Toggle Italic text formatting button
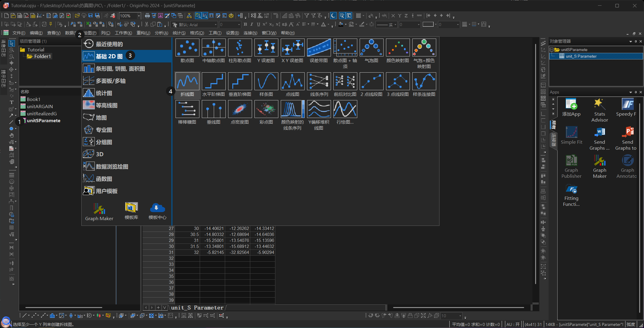 point(252,24)
